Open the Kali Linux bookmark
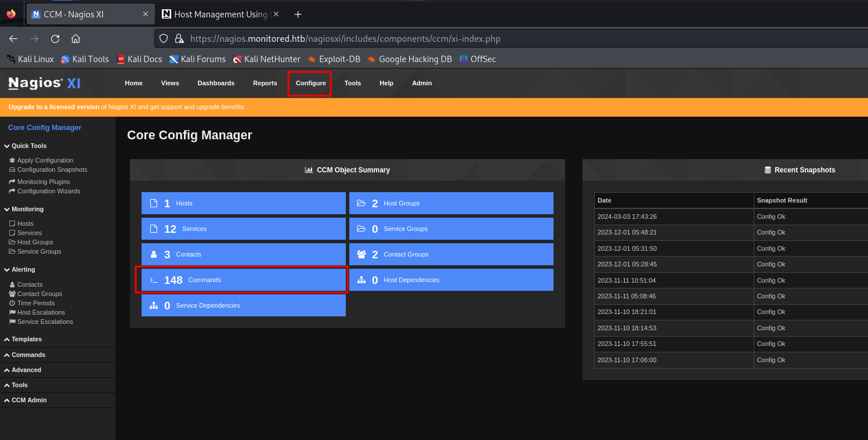Screen dimensions: 868x440 [x=30, y=59]
